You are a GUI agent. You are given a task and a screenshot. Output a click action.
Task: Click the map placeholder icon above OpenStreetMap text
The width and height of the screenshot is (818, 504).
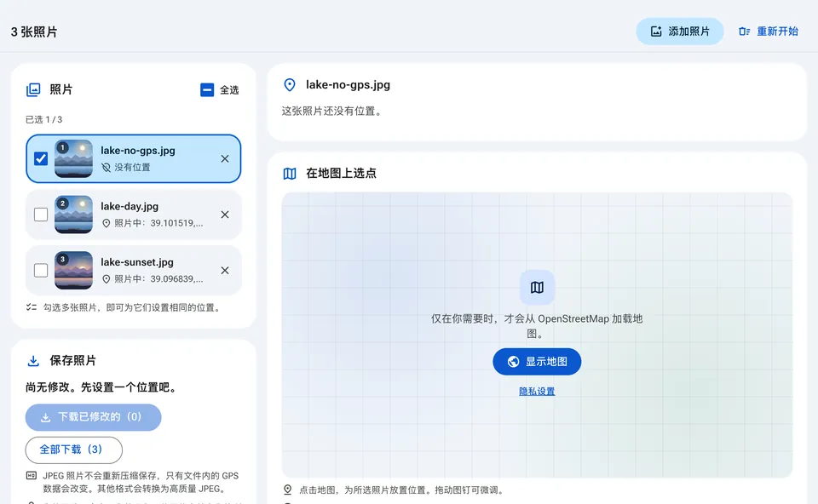pos(537,287)
